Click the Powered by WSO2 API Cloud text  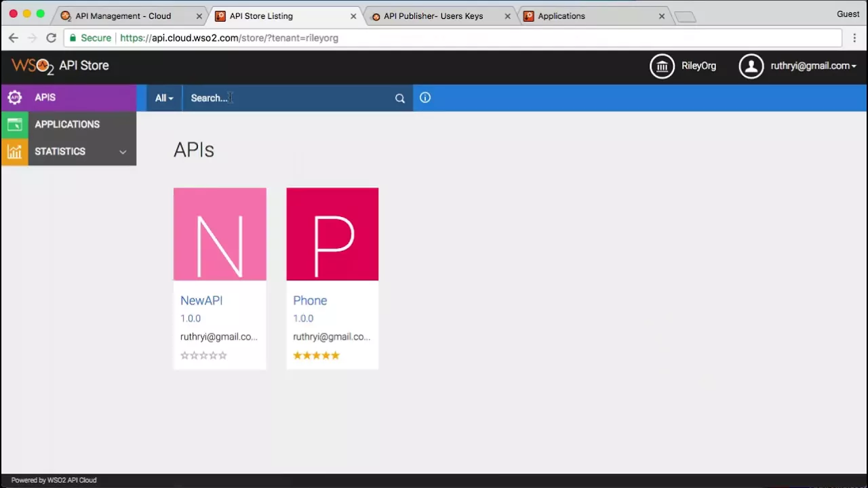[54, 480]
